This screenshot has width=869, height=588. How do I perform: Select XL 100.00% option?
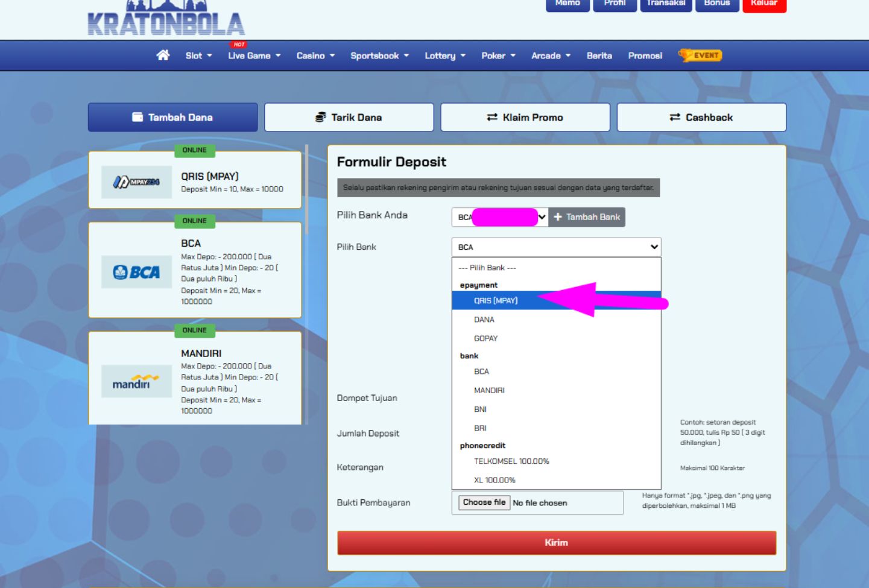tap(556, 480)
